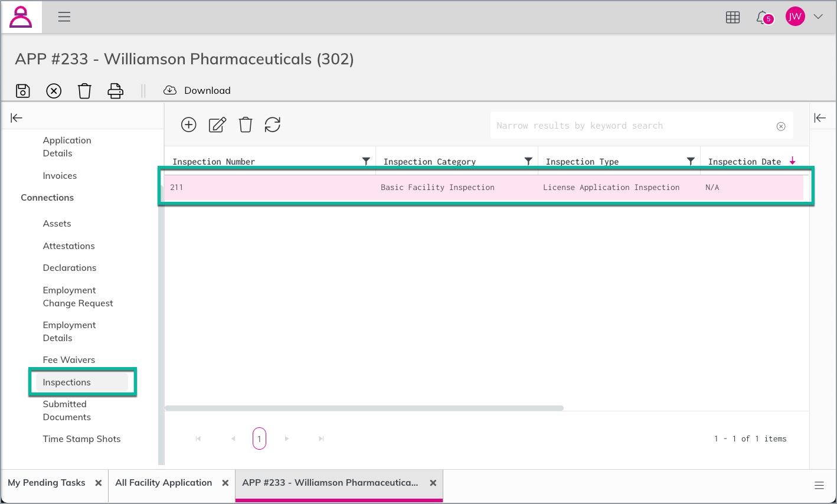Select Inspections in sidebar
The height and width of the screenshot is (504, 837).
pos(82,382)
